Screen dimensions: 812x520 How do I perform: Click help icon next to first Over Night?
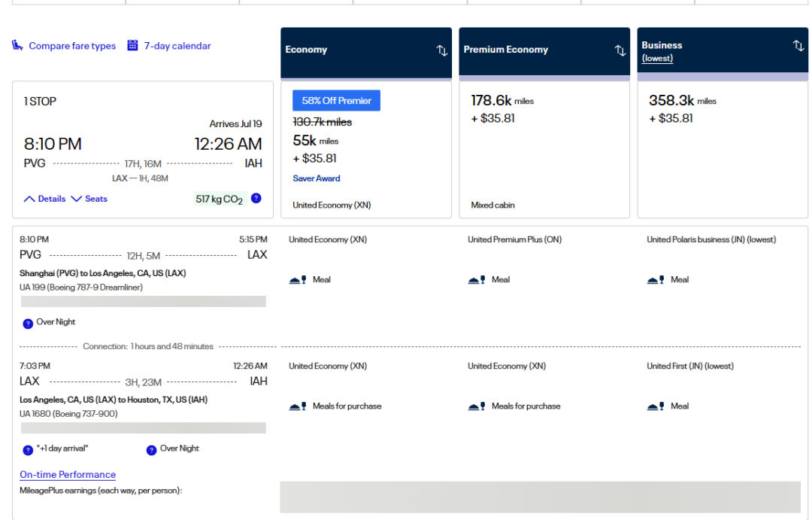(28, 324)
